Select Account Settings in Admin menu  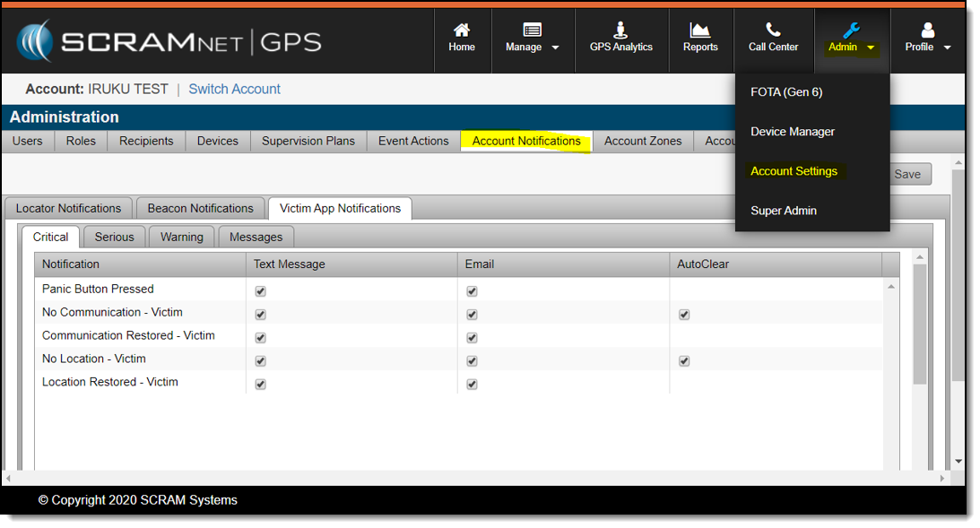pos(794,171)
